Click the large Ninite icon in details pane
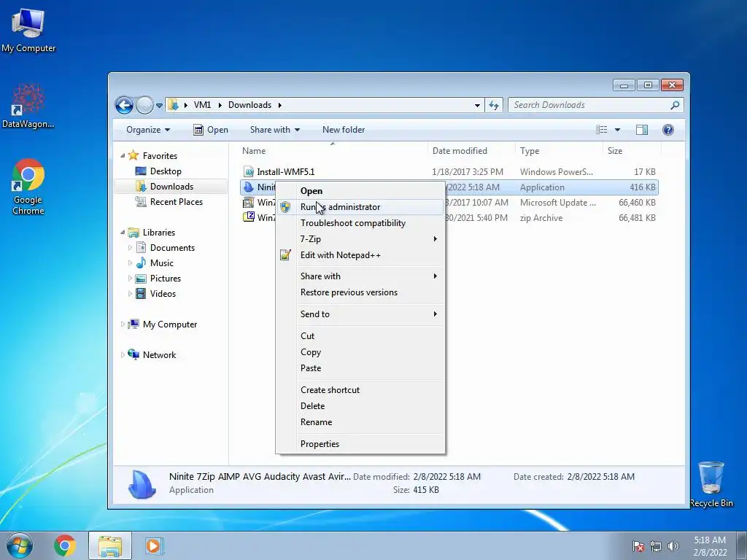747x560 pixels. 142,484
